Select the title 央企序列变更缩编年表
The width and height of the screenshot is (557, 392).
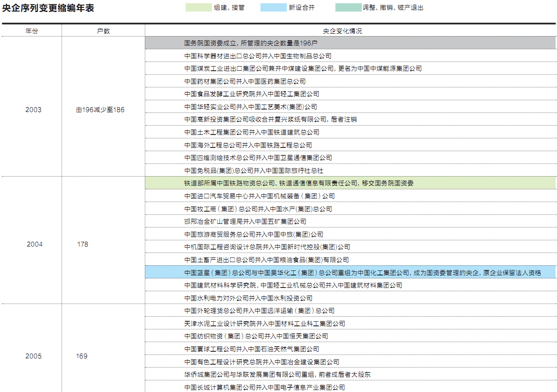click(48, 8)
